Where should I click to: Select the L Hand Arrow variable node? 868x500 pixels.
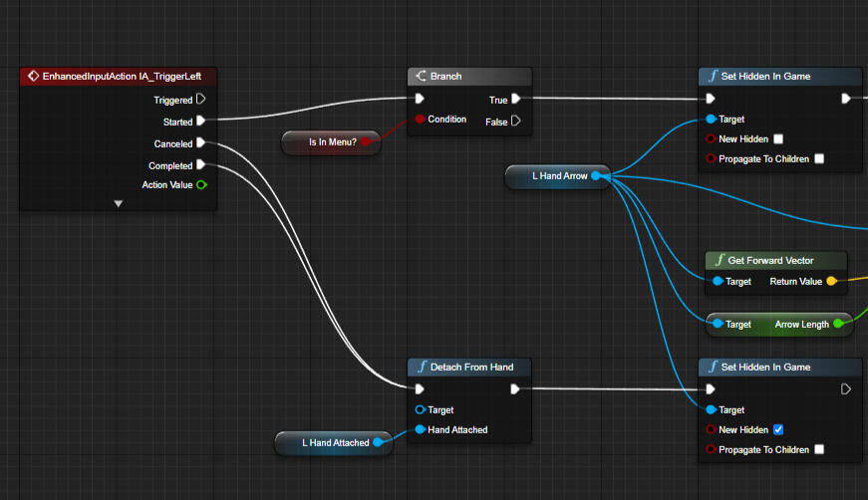click(x=558, y=176)
